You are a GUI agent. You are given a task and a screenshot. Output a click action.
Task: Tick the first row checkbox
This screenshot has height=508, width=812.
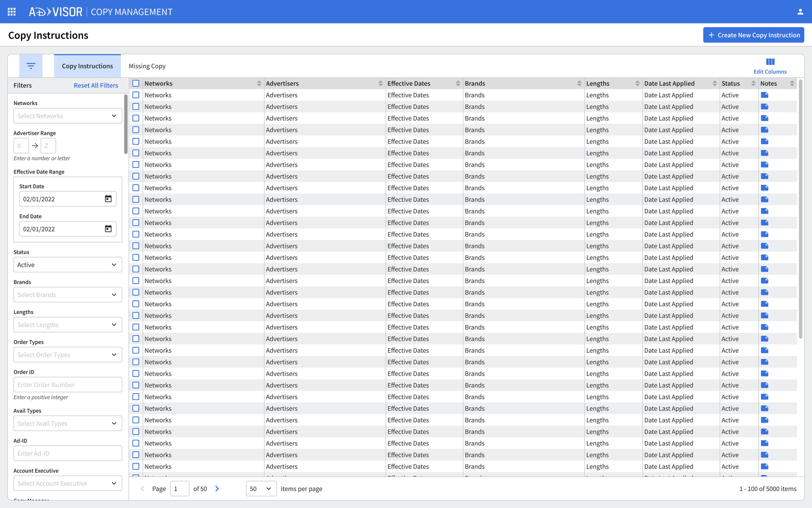click(x=136, y=95)
